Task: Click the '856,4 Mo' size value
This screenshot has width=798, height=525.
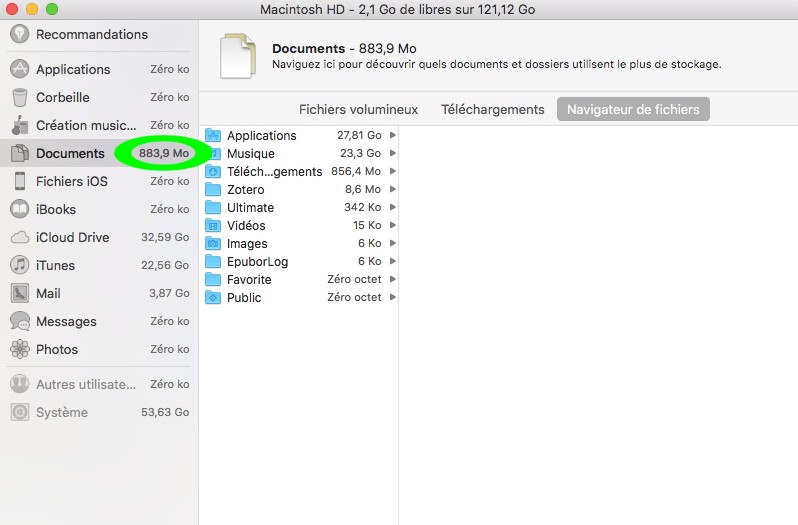Action: [x=356, y=171]
